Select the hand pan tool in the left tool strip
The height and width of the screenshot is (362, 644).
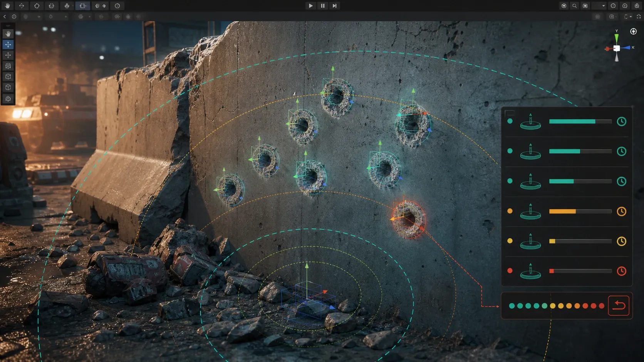8,34
